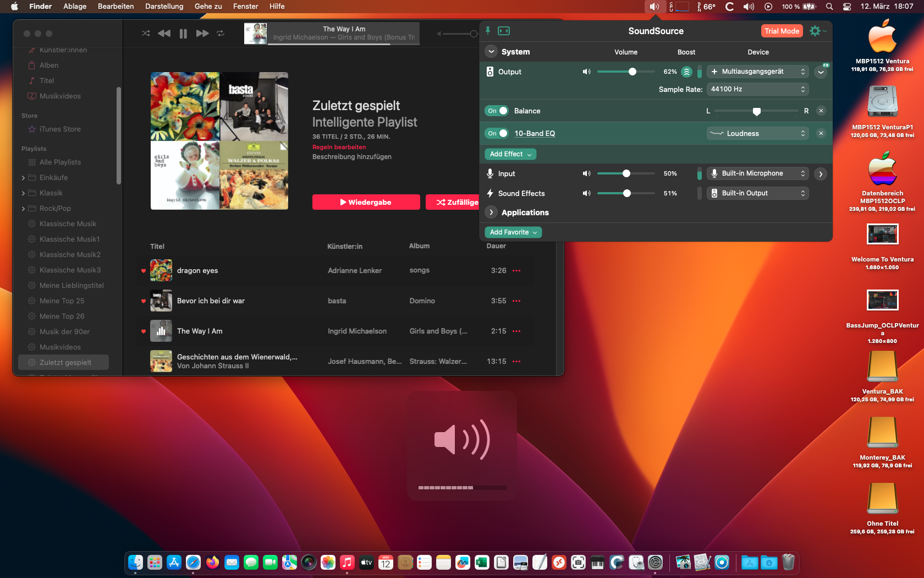924x578 pixels.
Task: Select the Musik der 90er playlist
Action: click(63, 332)
